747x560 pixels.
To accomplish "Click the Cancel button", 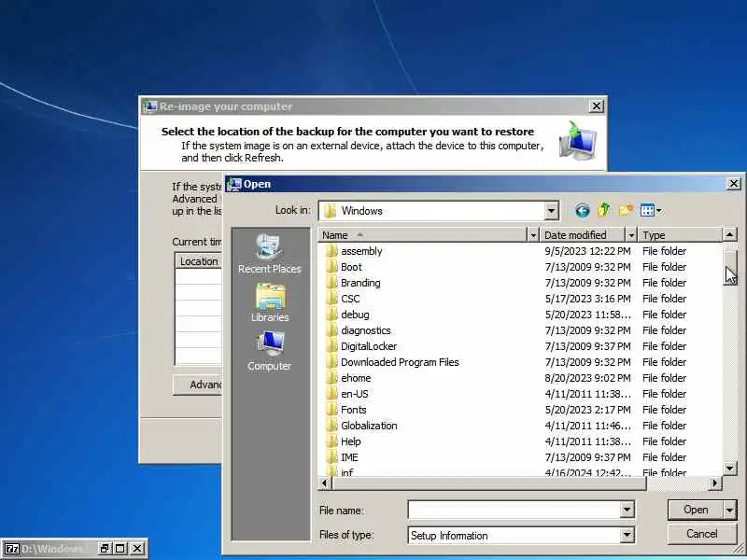I will tap(702, 534).
